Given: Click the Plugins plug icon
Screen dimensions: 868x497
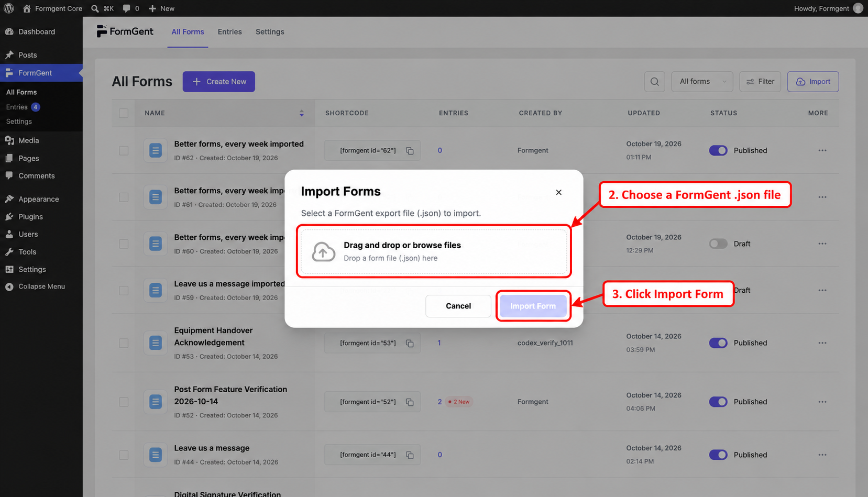Looking at the screenshot, I should [x=9, y=217].
